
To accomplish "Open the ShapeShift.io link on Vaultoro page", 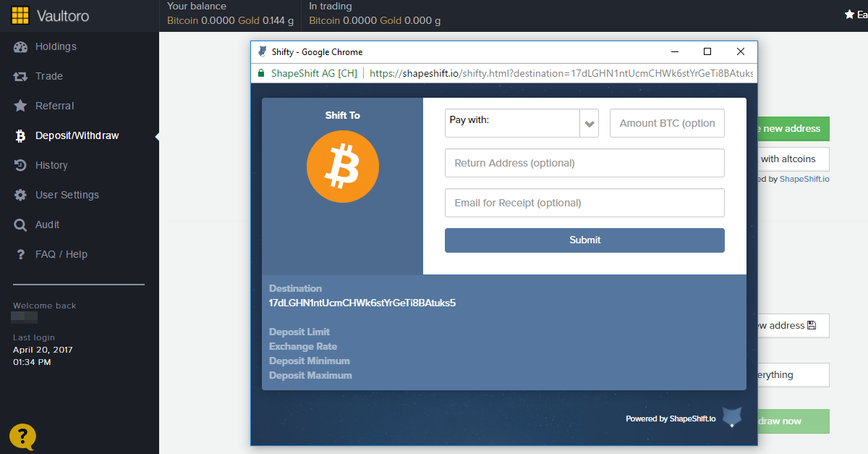I will (804, 179).
